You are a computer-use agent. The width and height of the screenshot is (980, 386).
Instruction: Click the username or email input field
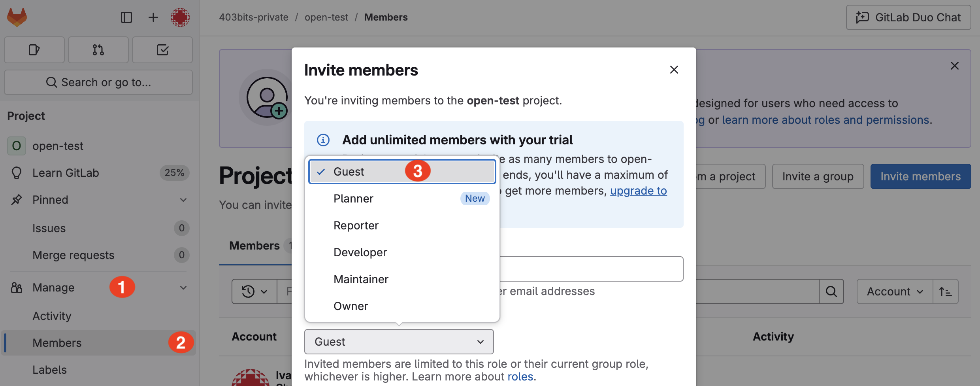point(591,269)
